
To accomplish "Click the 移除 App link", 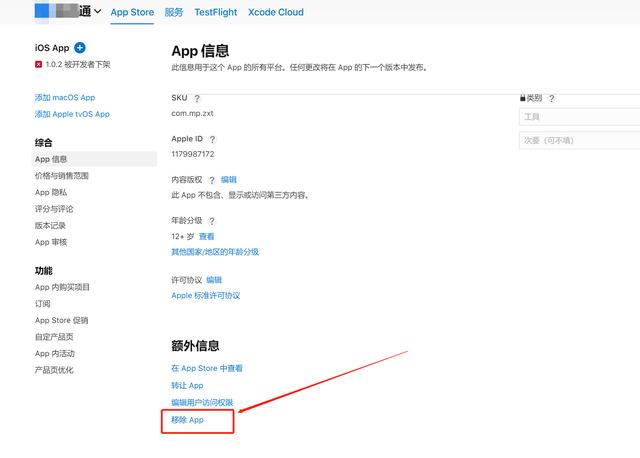I will tap(188, 420).
